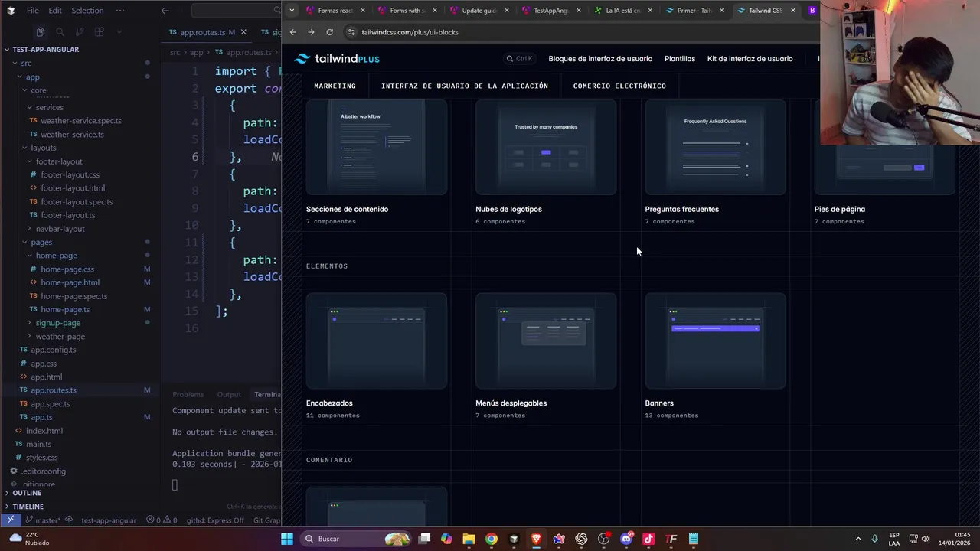The width and height of the screenshot is (980, 551).
Task: Close the 'Formas reactivas' browser tab
Action: click(362, 11)
